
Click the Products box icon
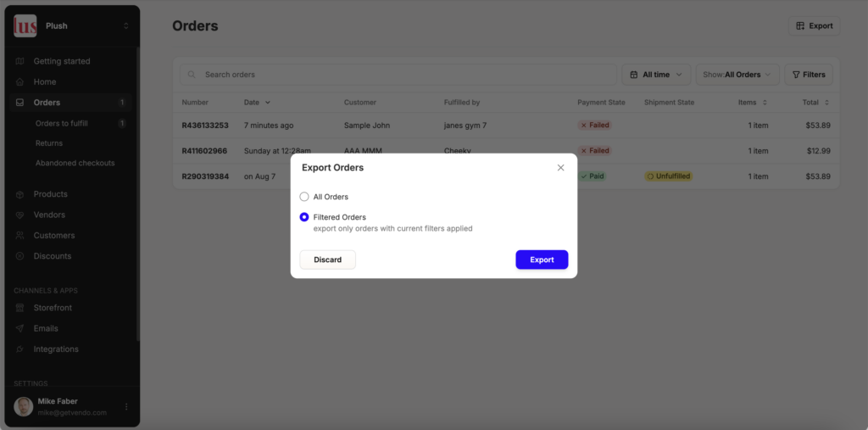coord(20,194)
